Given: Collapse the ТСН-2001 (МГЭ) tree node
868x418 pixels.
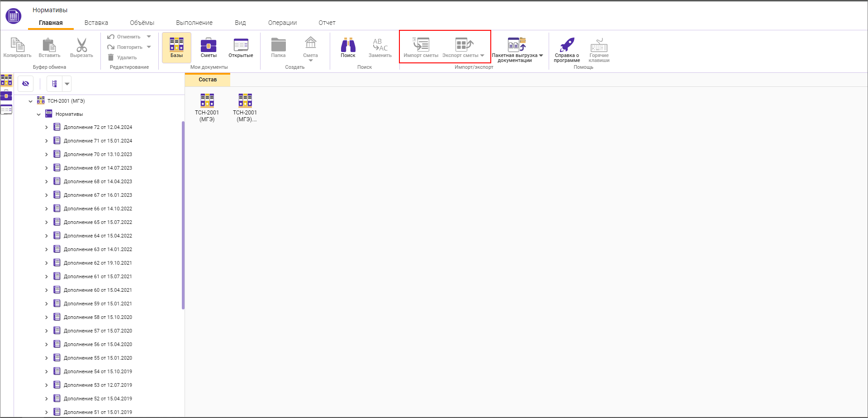Looking at the screenshot, I should (30, 101).
